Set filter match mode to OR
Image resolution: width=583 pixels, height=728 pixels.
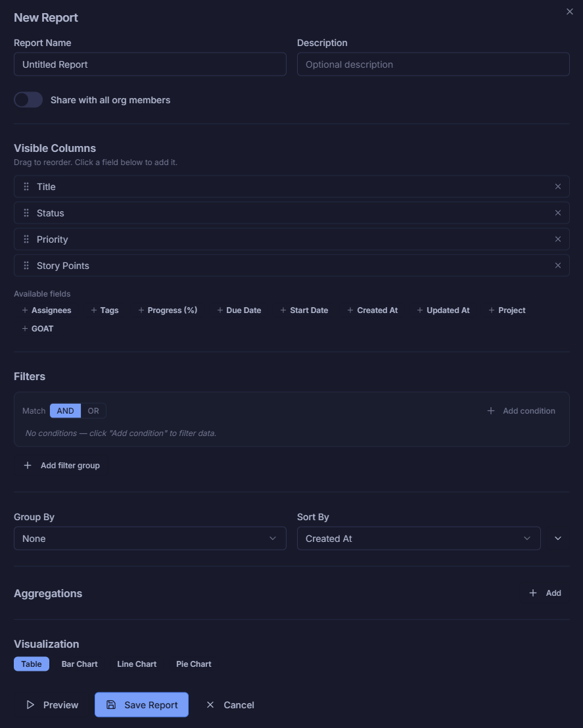93,411
